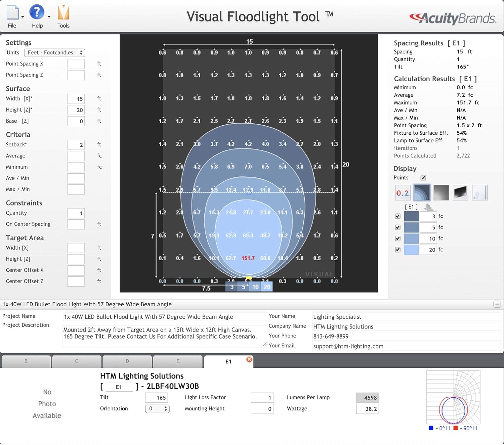The height and width of the screenshot is (445, 504).
Task: Edit the Your Phone field
Action: click(407, 336)
